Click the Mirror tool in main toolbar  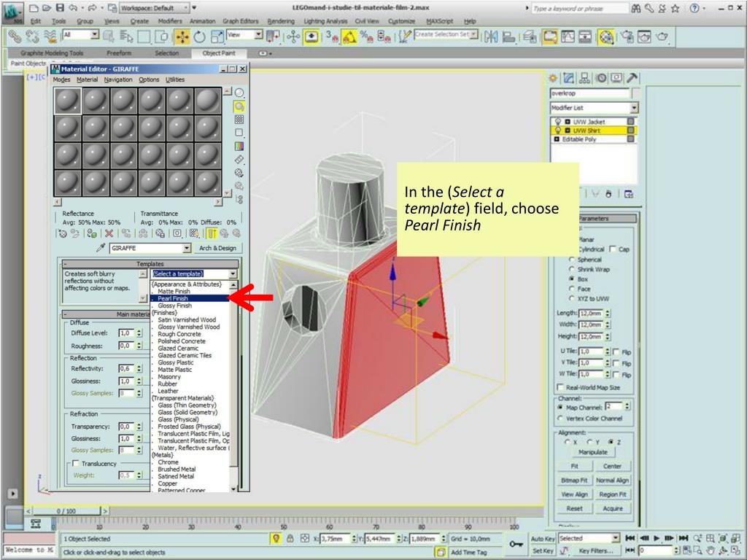[491, 36]
